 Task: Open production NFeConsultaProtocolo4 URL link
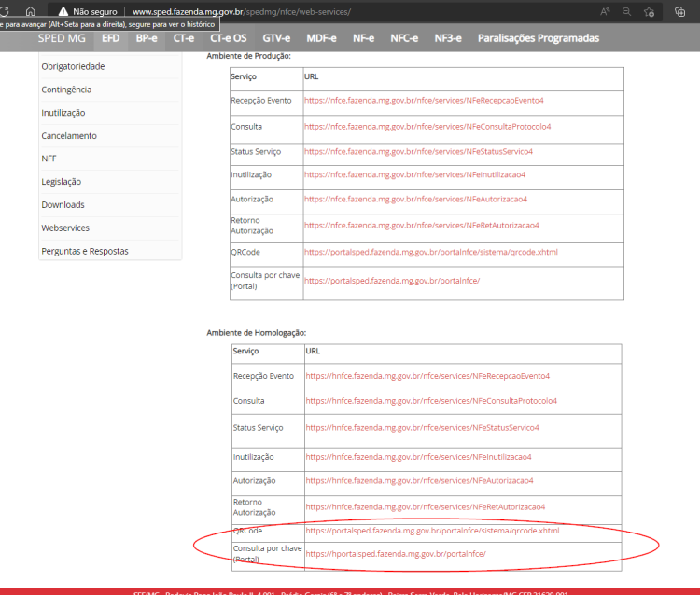pyautogui.click(x=427, y=127)
